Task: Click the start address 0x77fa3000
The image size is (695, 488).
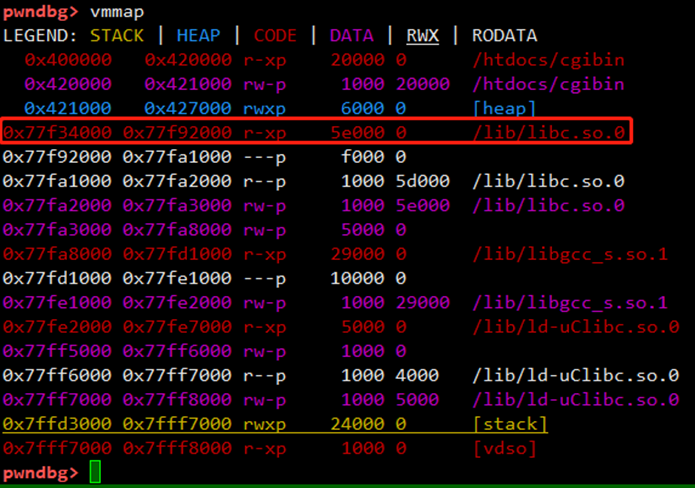Action: point(57,230)
